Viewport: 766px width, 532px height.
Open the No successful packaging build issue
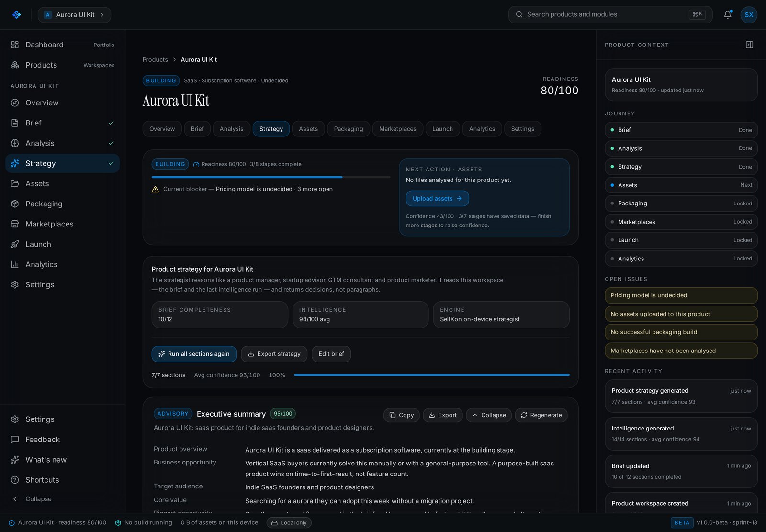(x=681, y=332)
